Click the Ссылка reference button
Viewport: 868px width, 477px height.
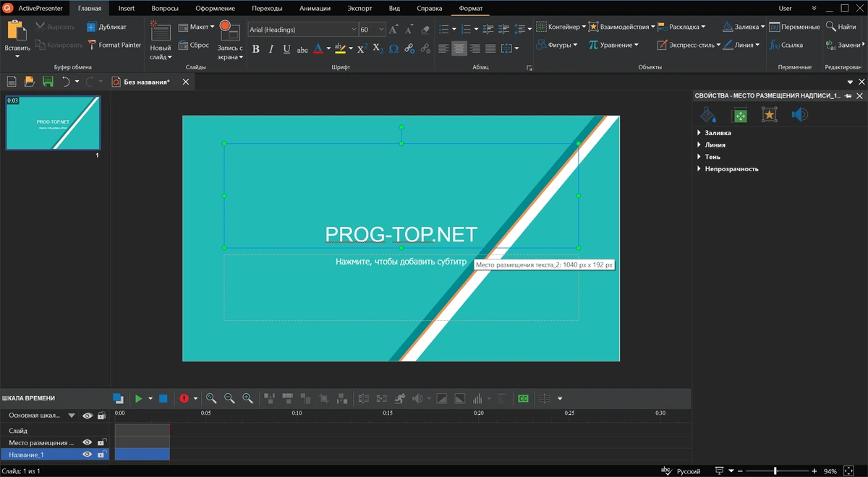coord(786,45)
